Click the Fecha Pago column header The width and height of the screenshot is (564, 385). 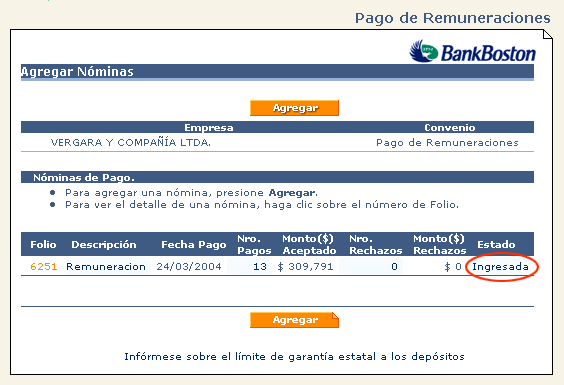tap(194, 245)
